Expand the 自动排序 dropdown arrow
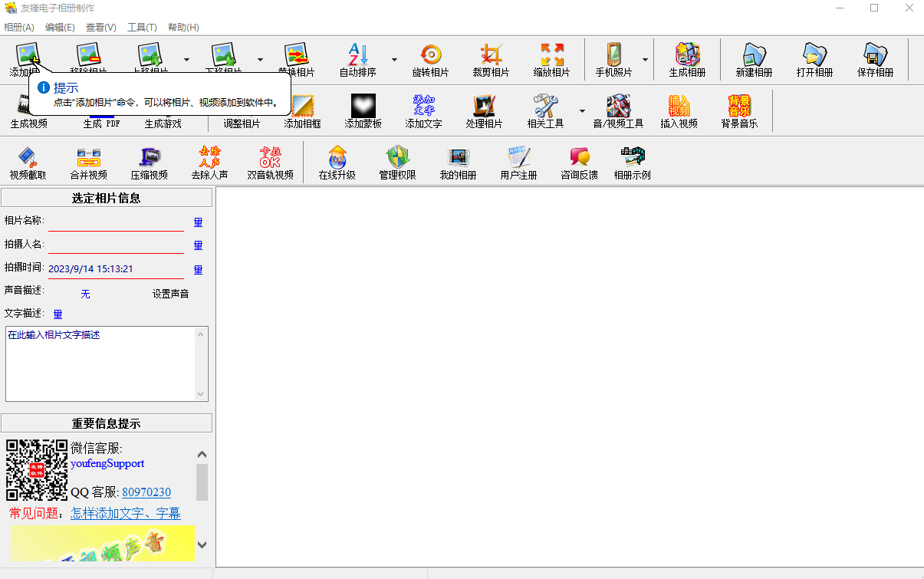The width and height of the screenshot is (924, 579). (x=393, y=59)
